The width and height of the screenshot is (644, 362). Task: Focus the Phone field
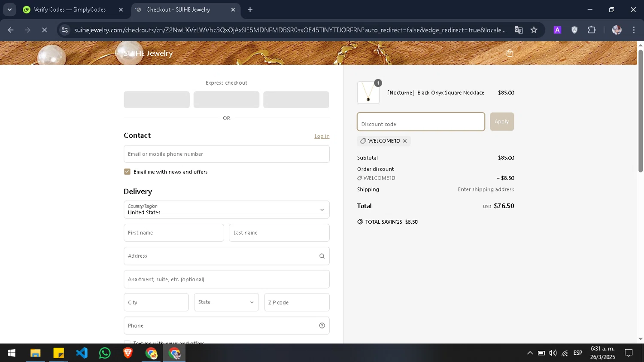(x=227, y=325)
